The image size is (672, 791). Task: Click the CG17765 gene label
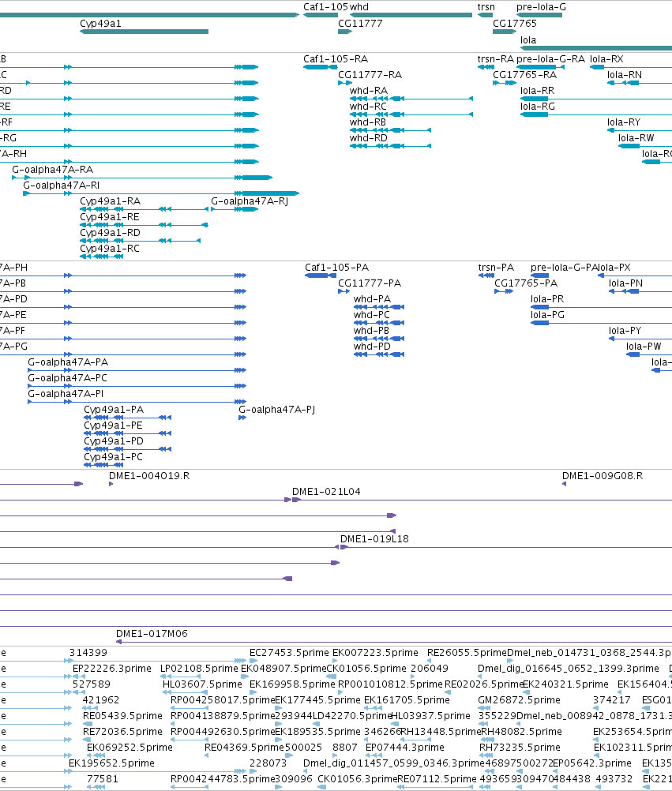click(x=515, y=24)
